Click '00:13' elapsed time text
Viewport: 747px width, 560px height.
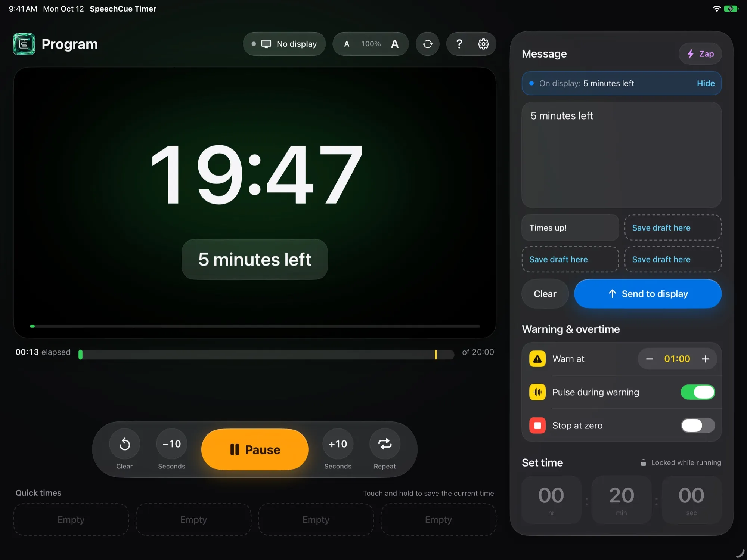[x=27, y=352]
